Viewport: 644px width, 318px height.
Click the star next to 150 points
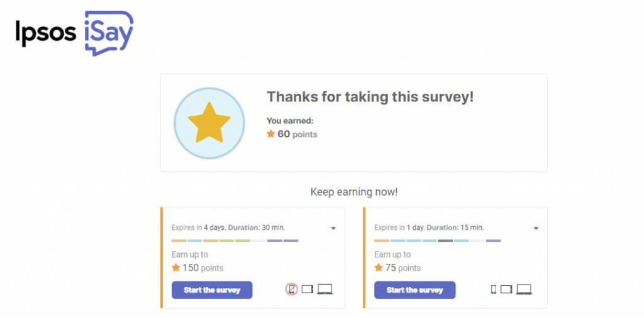(176, 268)
